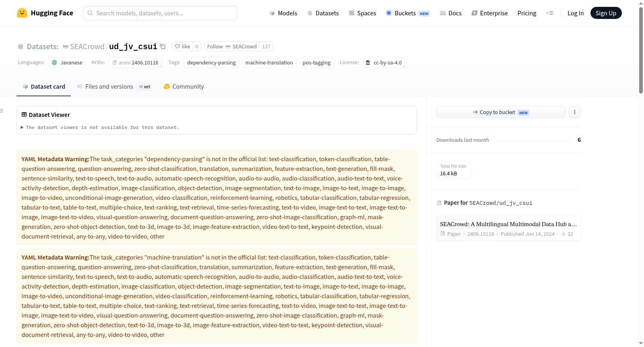Click the xet badge on Files tab
Screen dimensions: 644x347
pos(144,87)
